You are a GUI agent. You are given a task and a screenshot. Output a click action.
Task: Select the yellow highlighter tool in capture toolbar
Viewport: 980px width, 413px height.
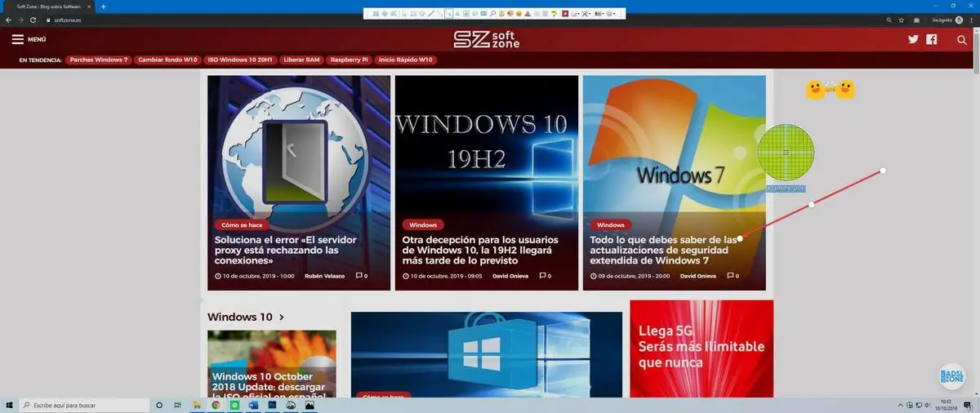(555, 14)
